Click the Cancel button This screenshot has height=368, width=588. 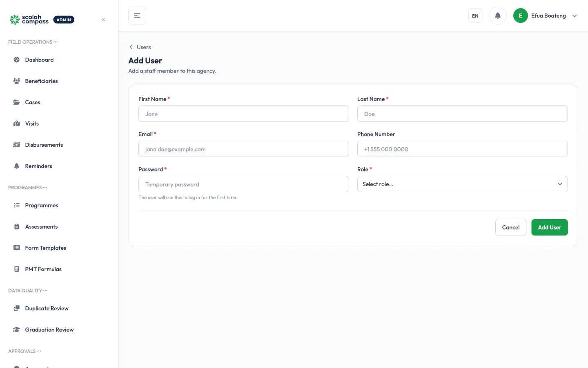510,227
